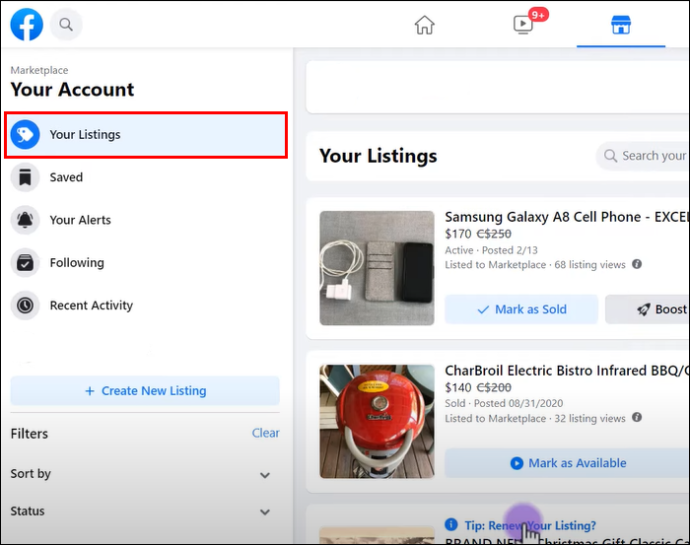Open the Your Alerts menu label
The height and width of the screenshot is (545, 690).
[x=80, y=220]
